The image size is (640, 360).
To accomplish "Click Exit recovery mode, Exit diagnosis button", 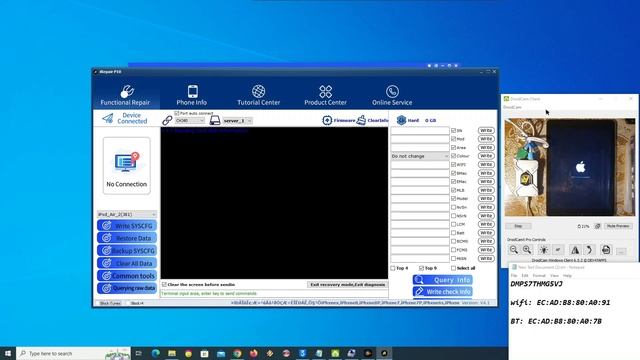I will [x=347, y=284].
